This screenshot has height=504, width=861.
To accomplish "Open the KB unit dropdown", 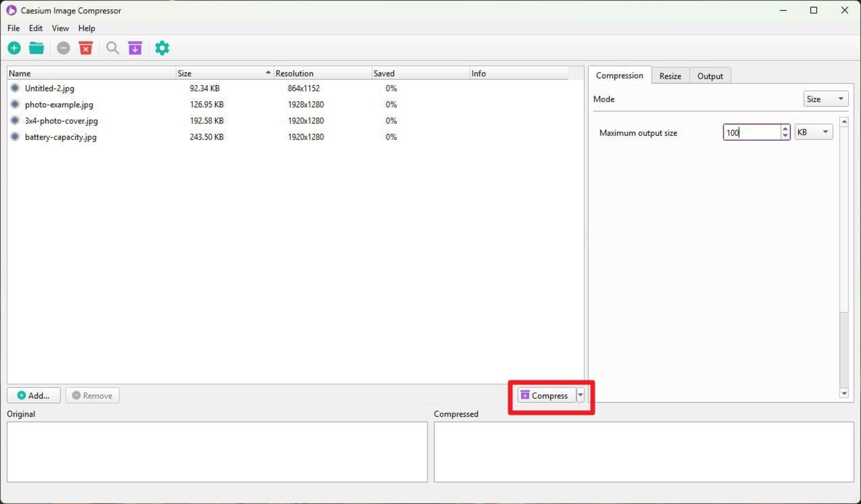I will (813, 132).
